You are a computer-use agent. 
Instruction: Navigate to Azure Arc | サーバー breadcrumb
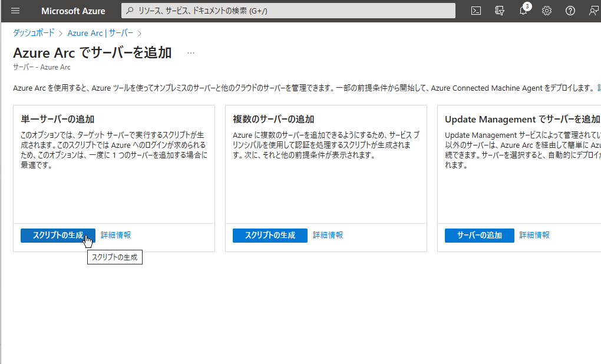point(100,33)
